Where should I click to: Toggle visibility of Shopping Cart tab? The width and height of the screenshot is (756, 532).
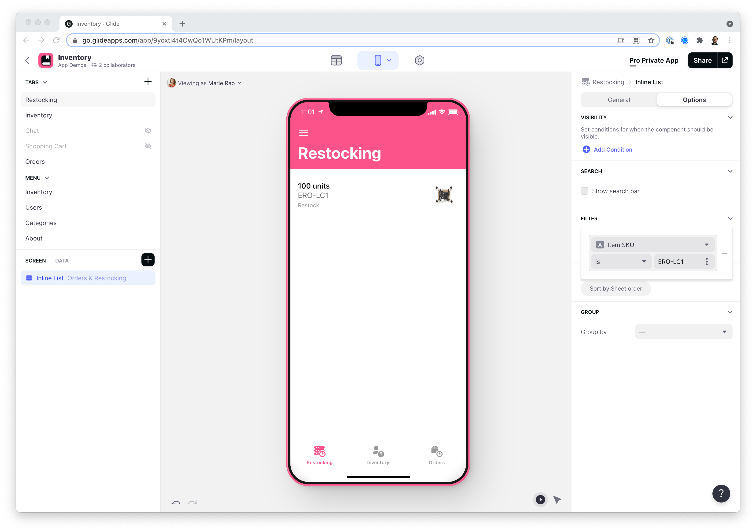148,146
